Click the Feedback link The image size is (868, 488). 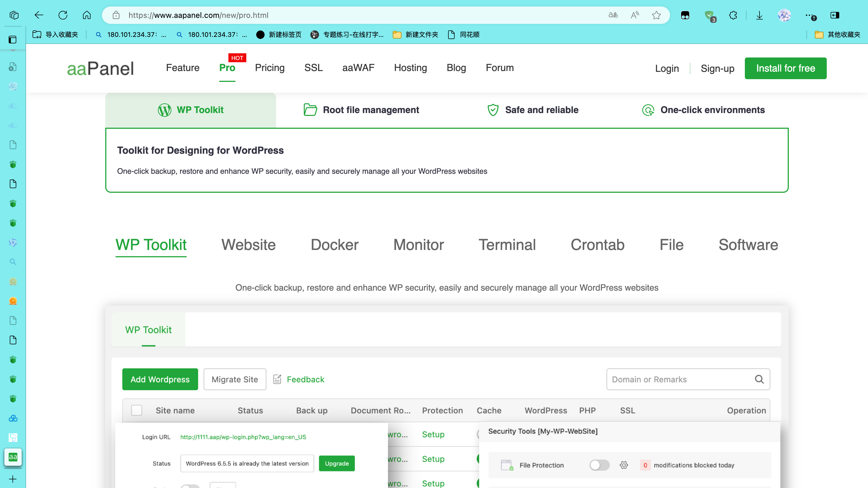(x=305, y=379)
